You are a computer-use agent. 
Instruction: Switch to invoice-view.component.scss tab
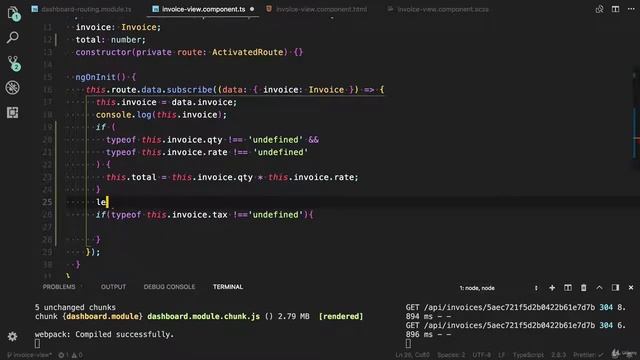point(438,9)
